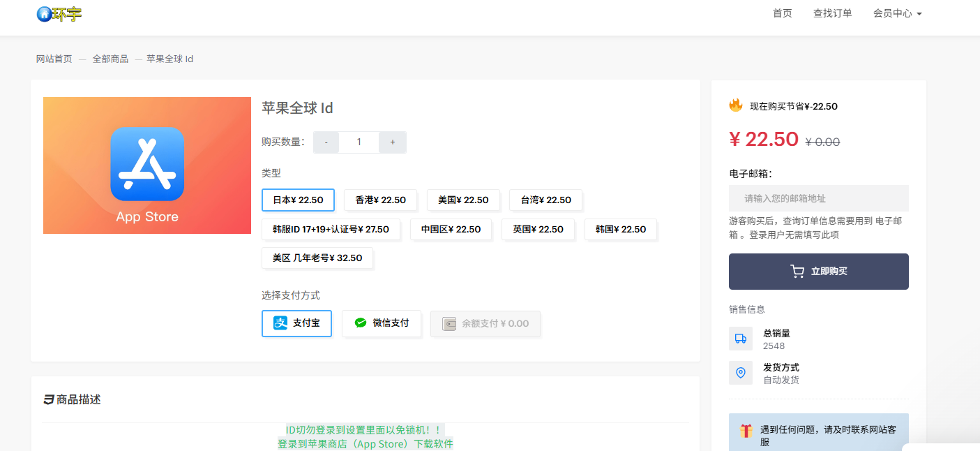980x451 pixels.
Task: Open 查找订单 in top navigation
Action: (x=833, y=13)
